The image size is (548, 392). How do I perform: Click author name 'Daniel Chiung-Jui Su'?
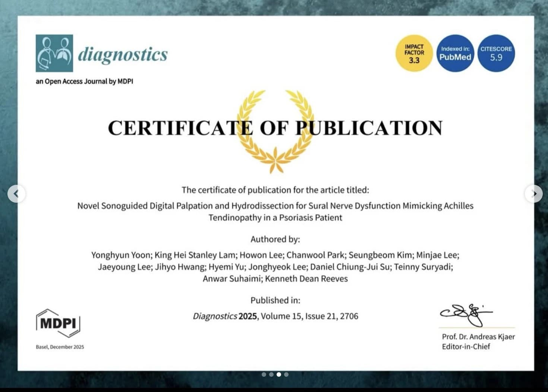(x=350, y=267)
